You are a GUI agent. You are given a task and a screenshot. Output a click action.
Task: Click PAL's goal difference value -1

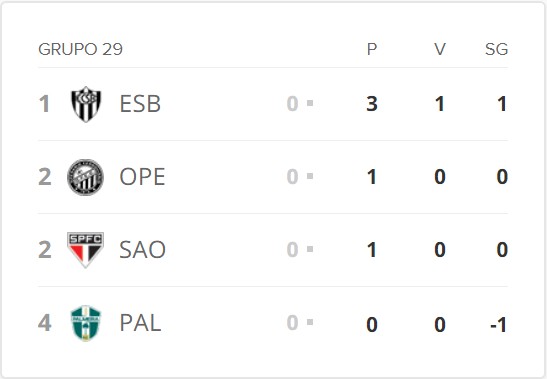tap(499, 325)
